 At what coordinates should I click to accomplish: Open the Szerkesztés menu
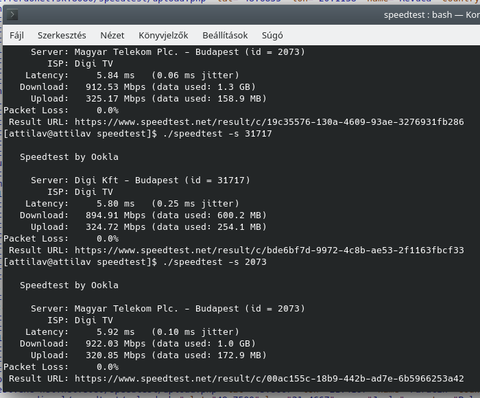62,35
